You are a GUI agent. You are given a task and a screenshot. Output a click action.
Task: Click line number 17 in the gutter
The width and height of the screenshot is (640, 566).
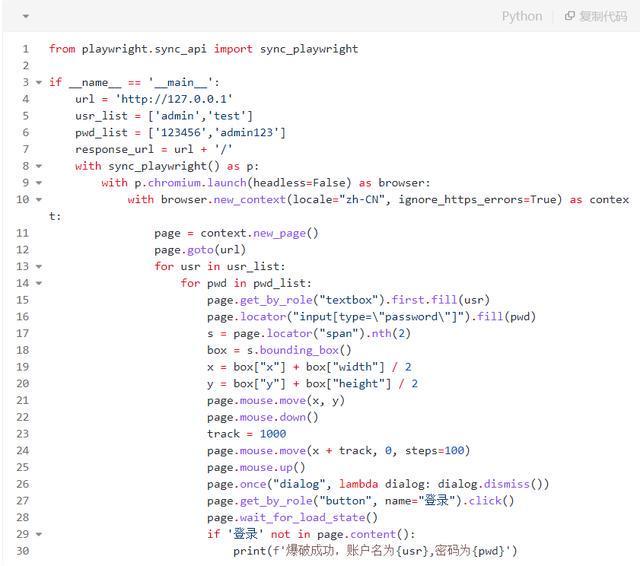(22, 333)
